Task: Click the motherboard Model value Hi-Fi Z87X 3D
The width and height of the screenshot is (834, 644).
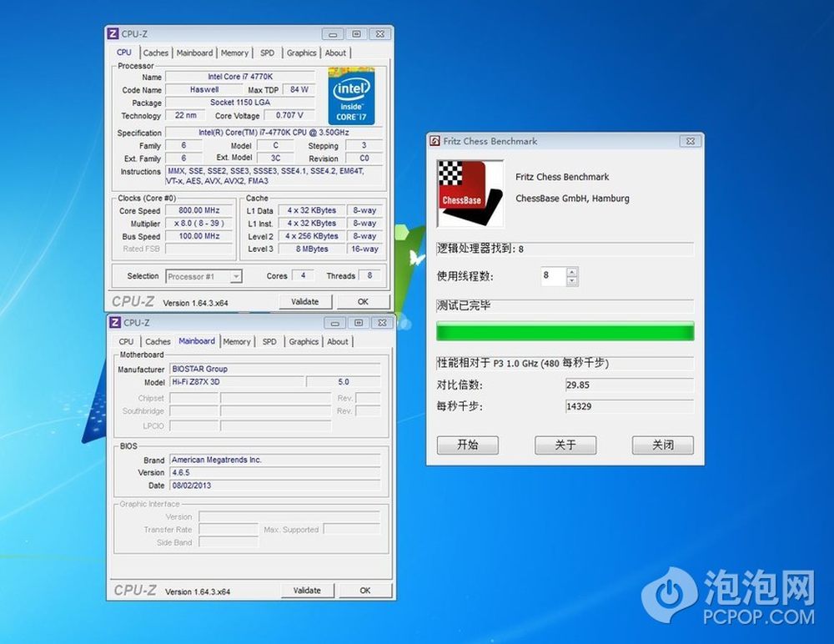Action: (x=237, y=382)
